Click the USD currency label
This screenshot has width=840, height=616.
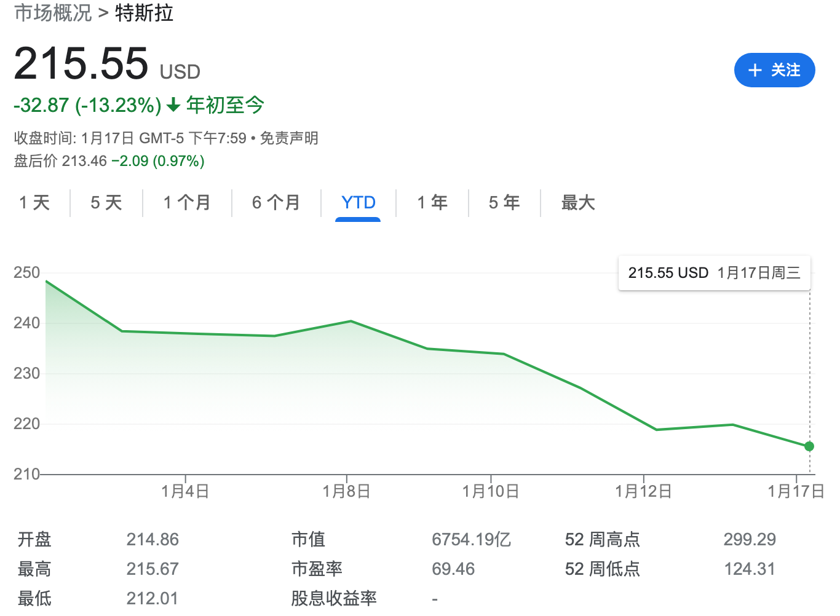click(180, 72)
